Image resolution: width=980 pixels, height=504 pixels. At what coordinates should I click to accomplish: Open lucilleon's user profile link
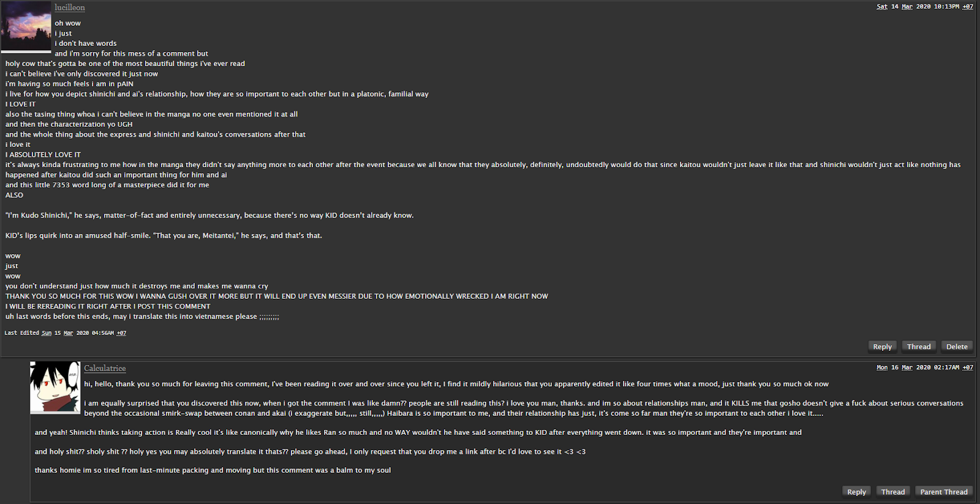[x=70, y=7]
